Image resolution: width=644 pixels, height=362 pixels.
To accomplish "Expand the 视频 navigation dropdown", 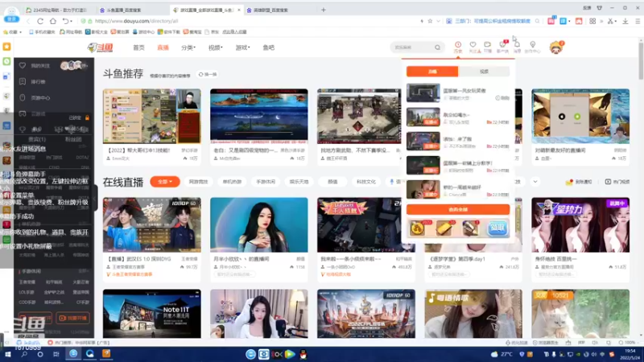I will pyautogui.click(x=216, y=47).
